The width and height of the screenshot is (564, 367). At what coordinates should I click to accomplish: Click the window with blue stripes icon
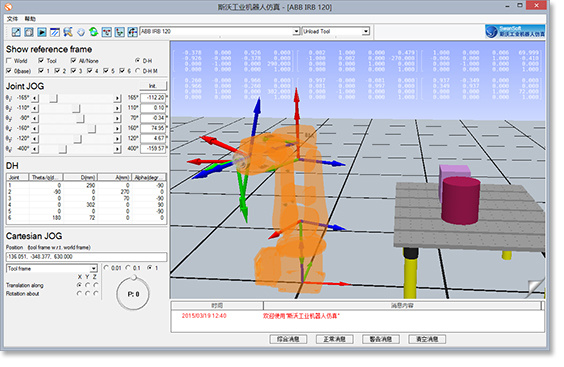(55, 32)
